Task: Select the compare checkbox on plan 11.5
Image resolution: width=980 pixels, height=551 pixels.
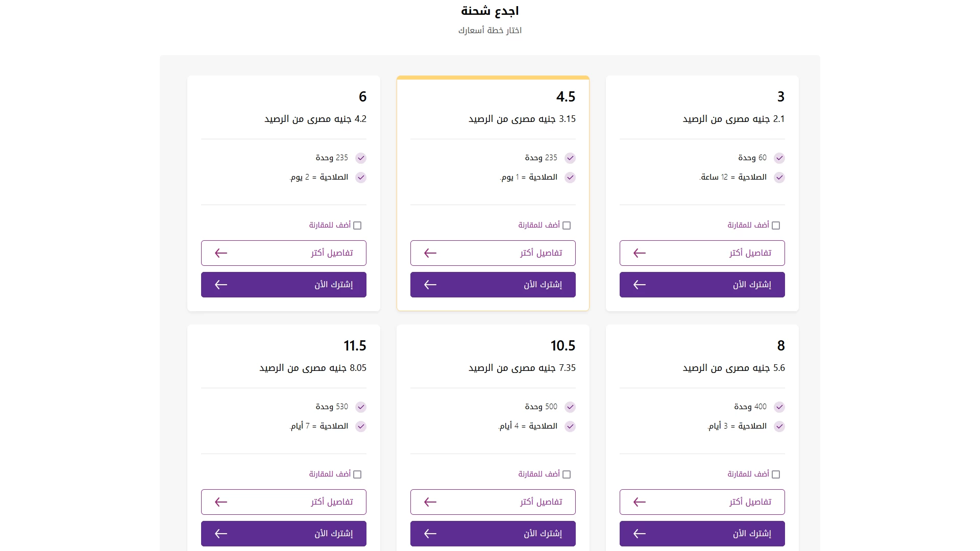Action: tap(357, 474)
